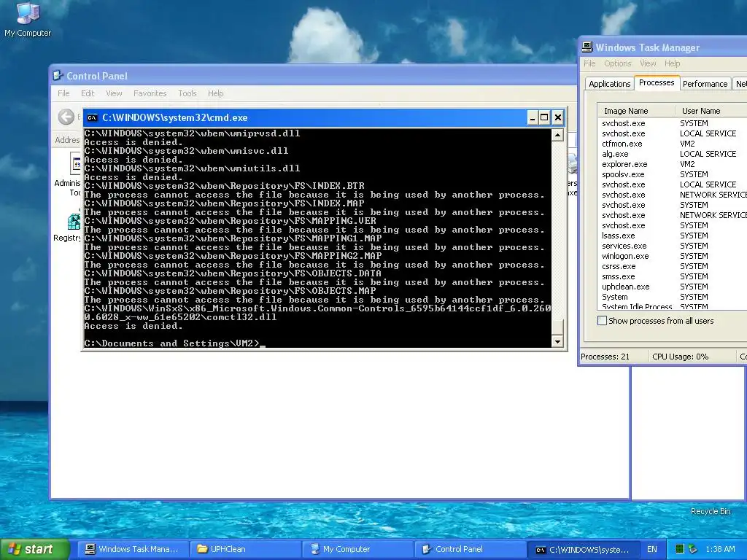747x560 pixels.
Task: Select winlogon.exe process row
Action: (x=672, y=256)
